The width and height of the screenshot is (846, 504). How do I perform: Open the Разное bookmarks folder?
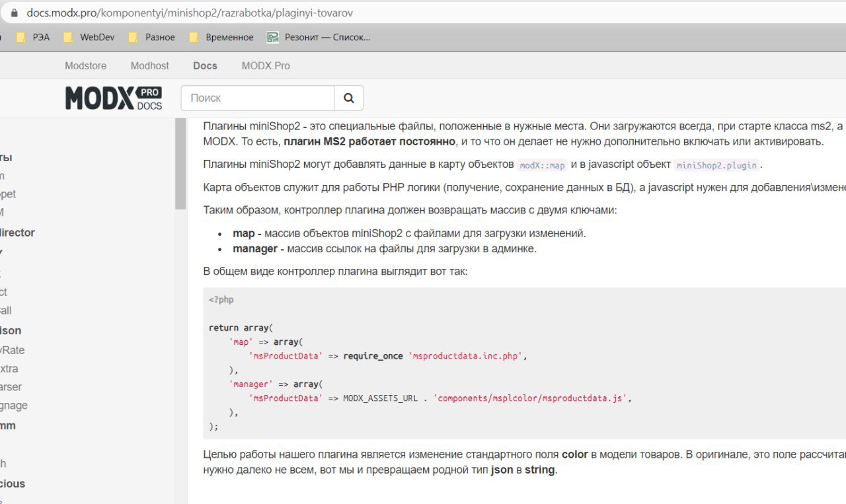coord(152,37)
